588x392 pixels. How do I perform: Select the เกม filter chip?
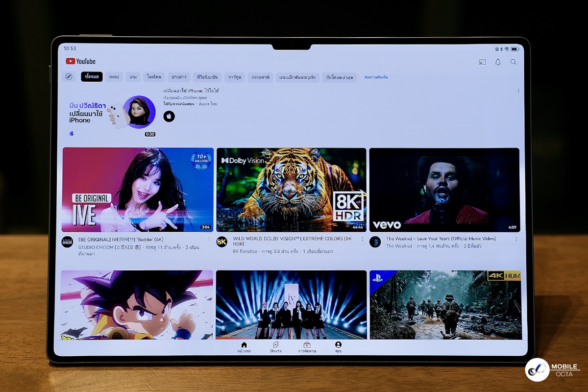133,77
